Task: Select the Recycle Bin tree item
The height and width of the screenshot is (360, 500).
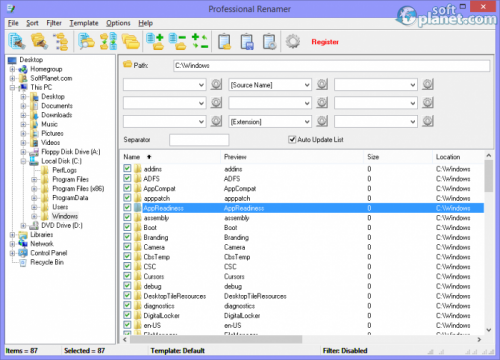Action: tap(47, 262)
